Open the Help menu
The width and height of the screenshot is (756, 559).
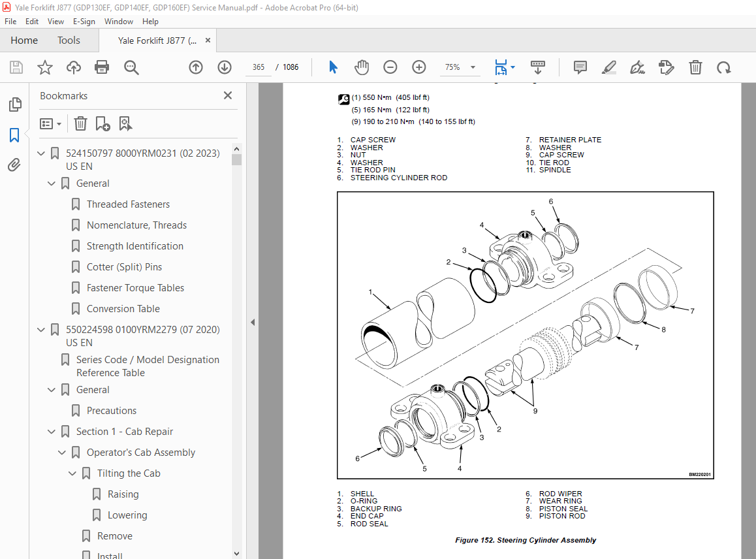(x=150, y=21)
